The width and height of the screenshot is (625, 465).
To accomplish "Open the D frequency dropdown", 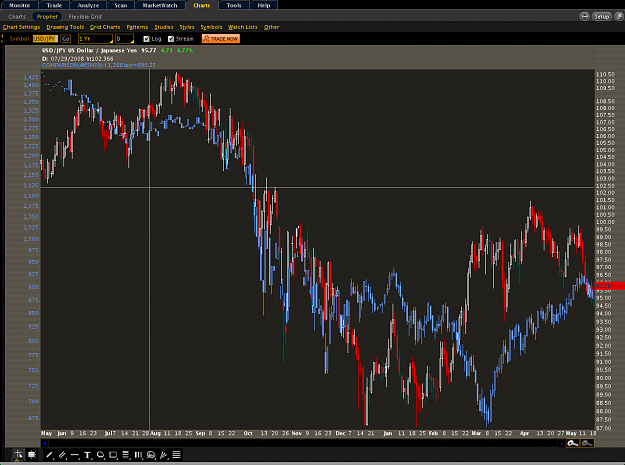I will [x=124, y=39].
